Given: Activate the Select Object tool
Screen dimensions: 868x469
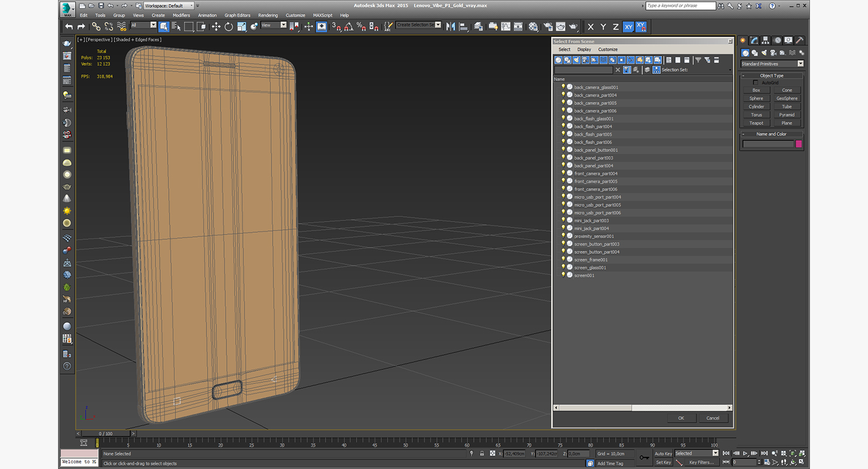Looking at the screenshot, I should (x=164, y=26).
